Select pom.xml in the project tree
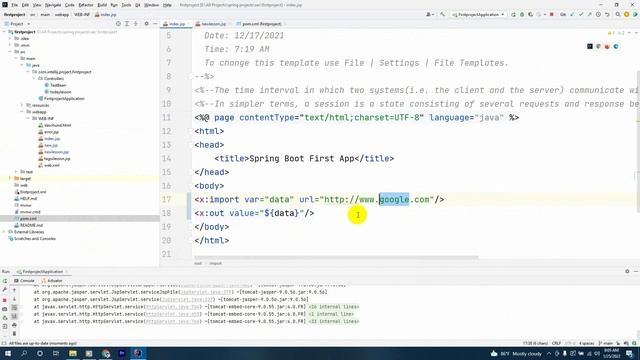640x360 pixels. pos(28,218)
